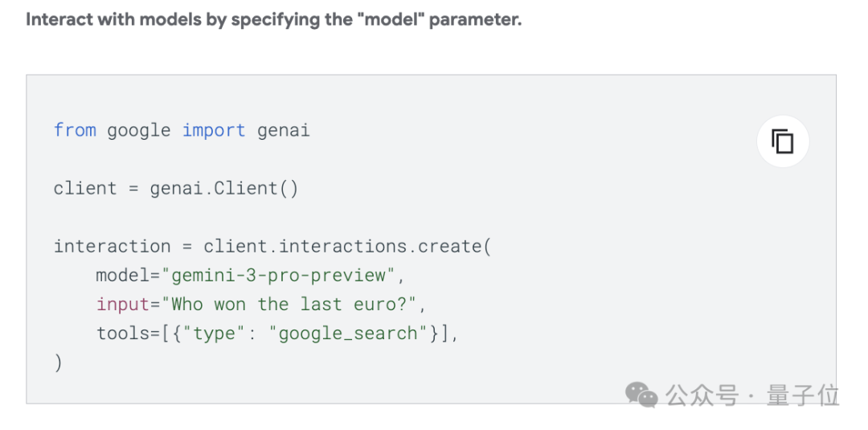Click the "type" key string

[x=213, y=333]
